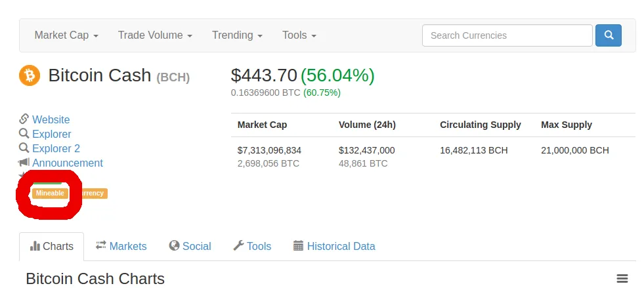Click the chain icon beside Website
The image size is (644, 288).
24,119
